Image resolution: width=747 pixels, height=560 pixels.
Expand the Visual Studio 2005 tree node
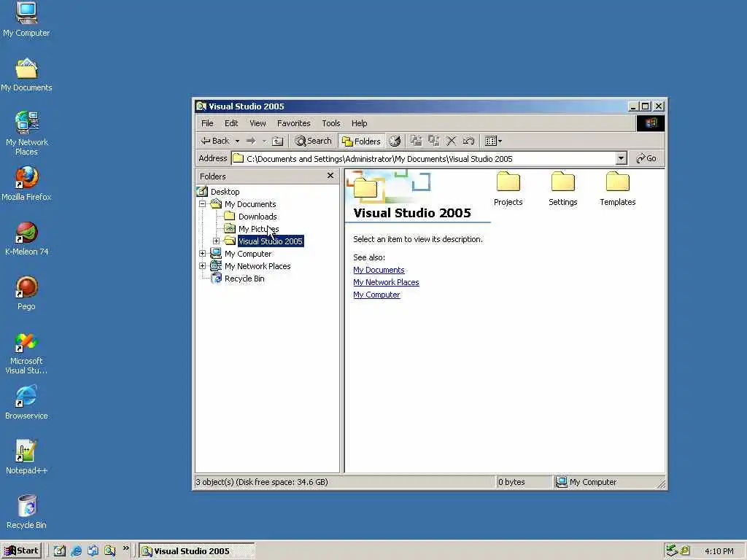point(216,241)
